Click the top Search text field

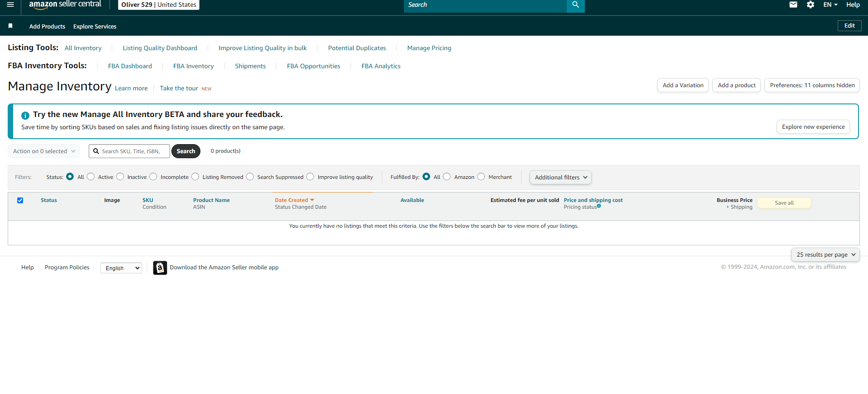tap(485, 5)
